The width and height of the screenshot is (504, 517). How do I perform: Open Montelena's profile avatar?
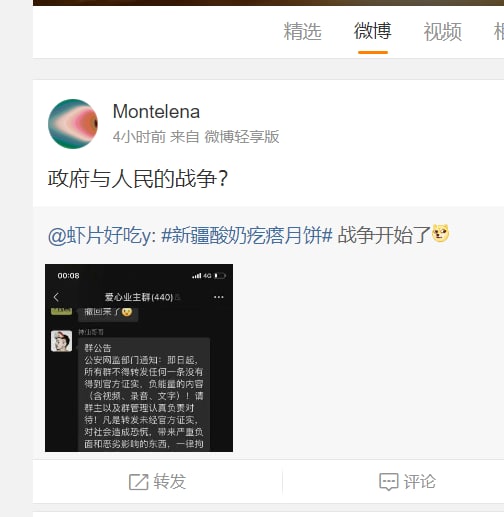pos(73,124)
